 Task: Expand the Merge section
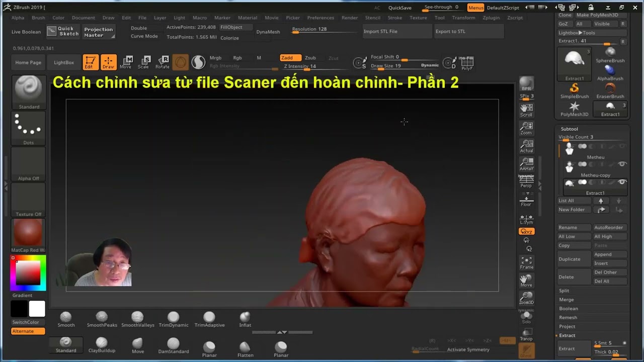pyautogui.click(x=567, y=300)
